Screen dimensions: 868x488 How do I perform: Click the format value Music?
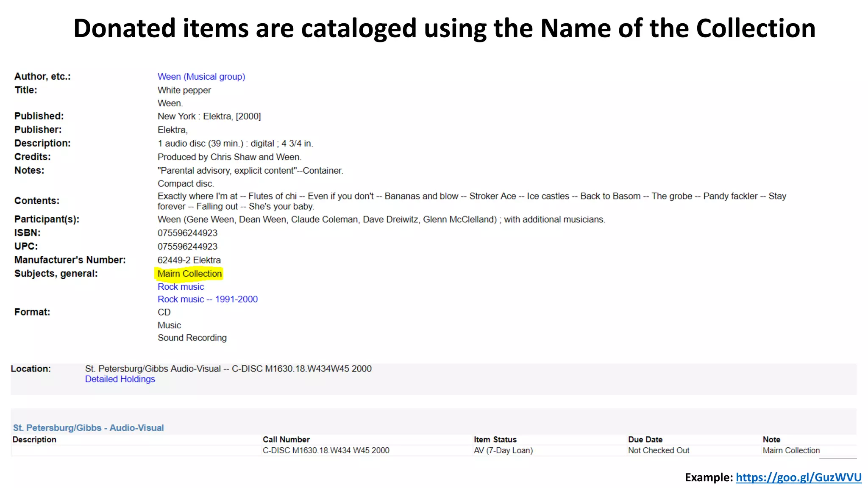pos(169,325)
